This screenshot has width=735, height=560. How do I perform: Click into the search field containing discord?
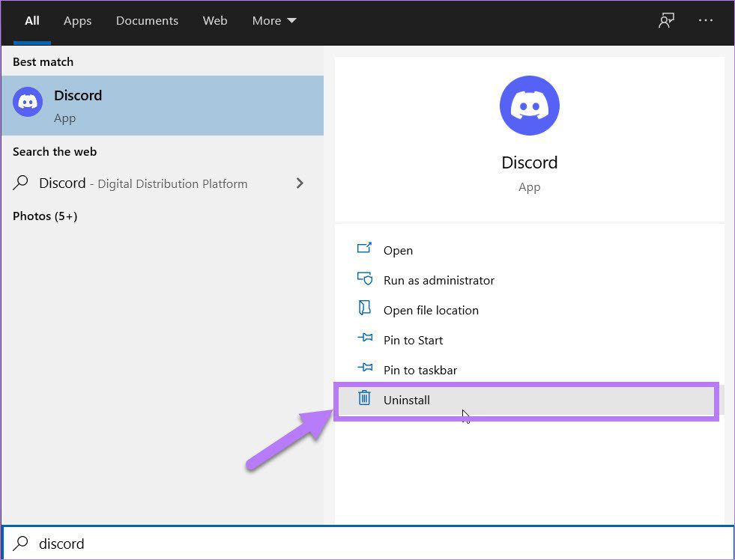click(367, 543)
